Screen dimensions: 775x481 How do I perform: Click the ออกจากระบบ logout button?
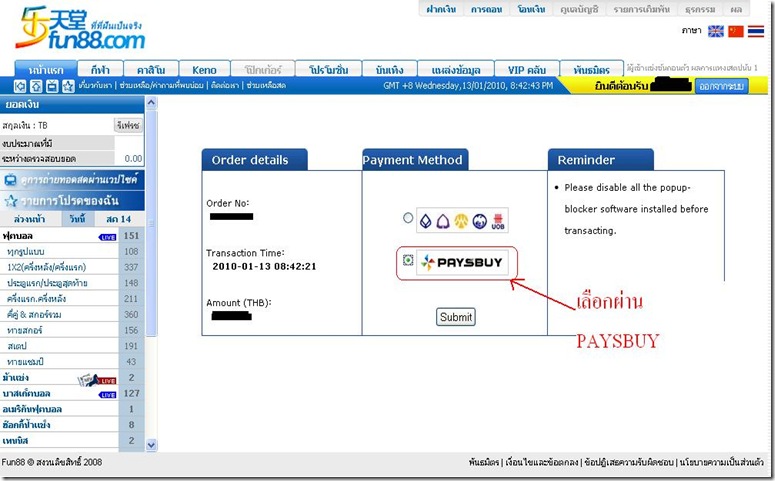pos(722,87)
